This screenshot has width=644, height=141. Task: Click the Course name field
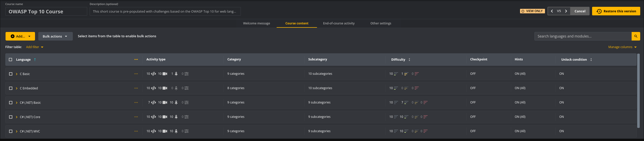tap(46, 11)
